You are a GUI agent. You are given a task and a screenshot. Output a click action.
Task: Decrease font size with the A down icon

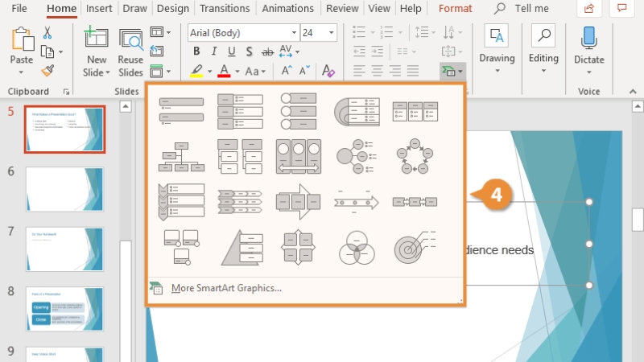pyautogui.click(x=304, y=71)
